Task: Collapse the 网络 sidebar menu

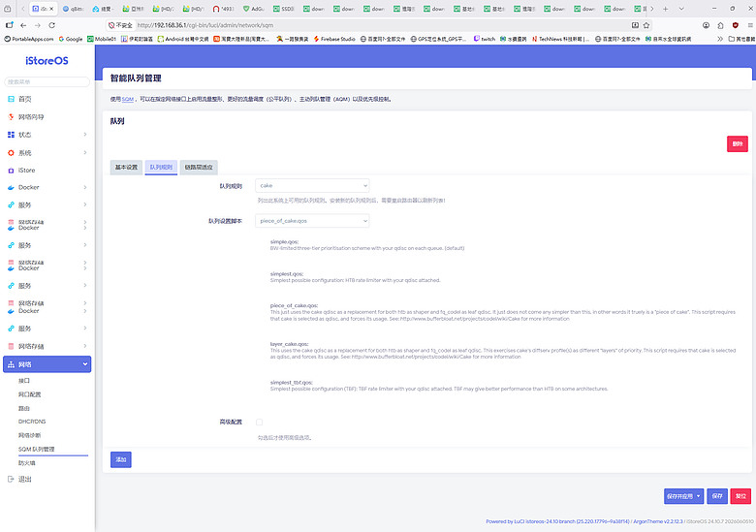Action: (47, 364)
